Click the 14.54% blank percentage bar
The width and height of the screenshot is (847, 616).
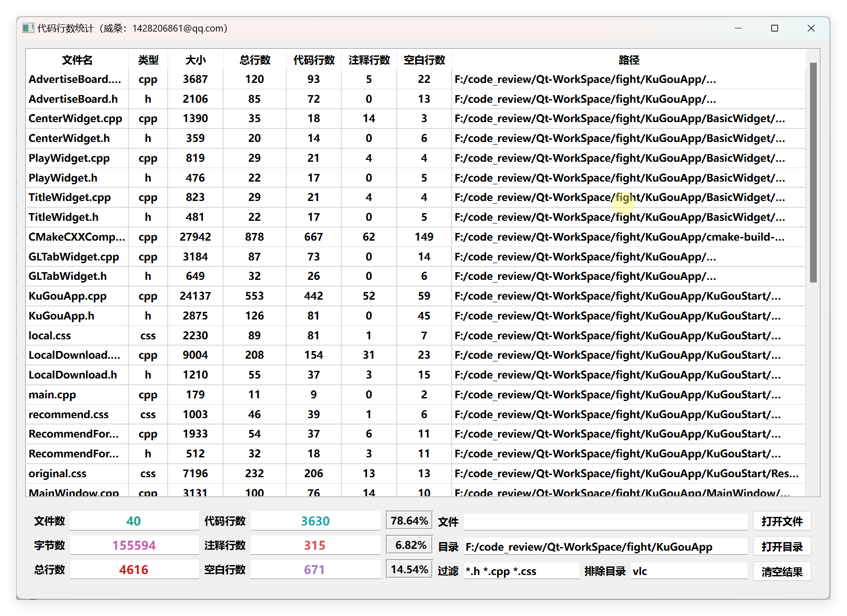pyautogui.click(x=409, y=570)
